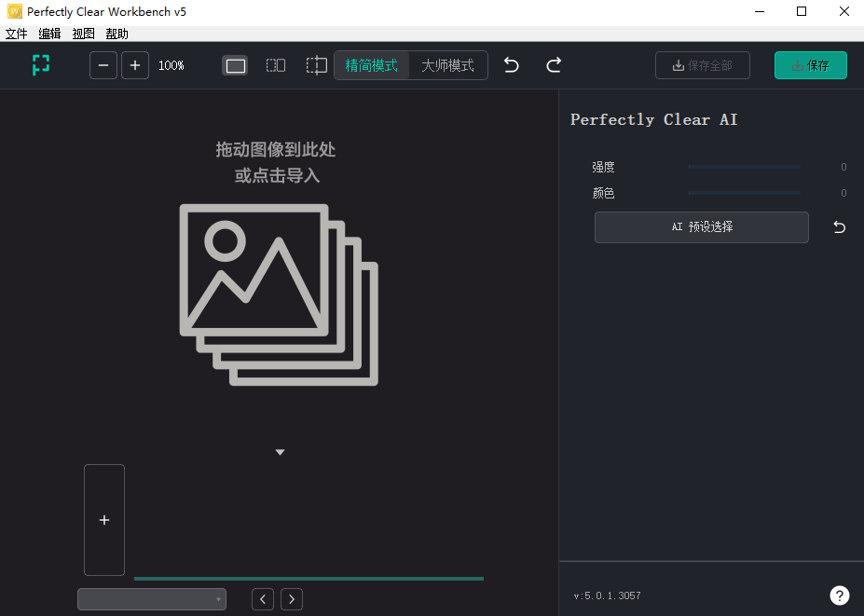
Task: Switch to 大师模式 mode
Action: [x=447, y=65]
